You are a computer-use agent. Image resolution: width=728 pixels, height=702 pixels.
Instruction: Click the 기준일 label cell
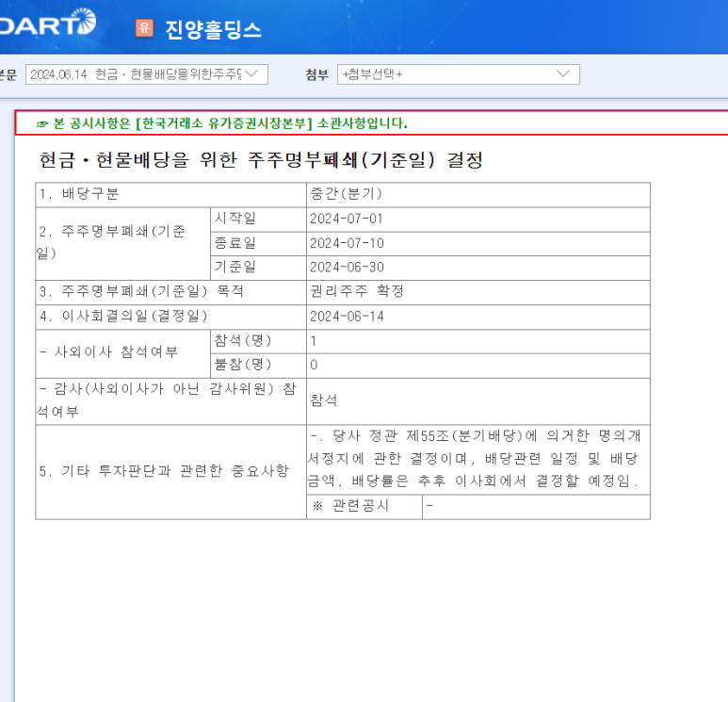click(x=258, y=268)
